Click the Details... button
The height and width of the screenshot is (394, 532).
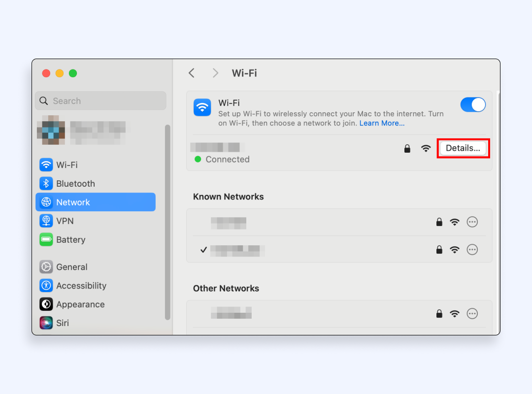(x=463, y=148)
